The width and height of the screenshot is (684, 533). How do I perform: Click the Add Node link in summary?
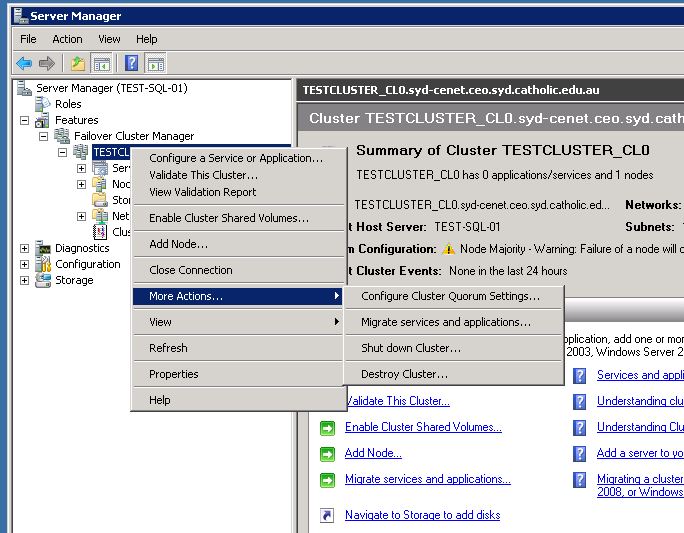(x=373, y=453)
